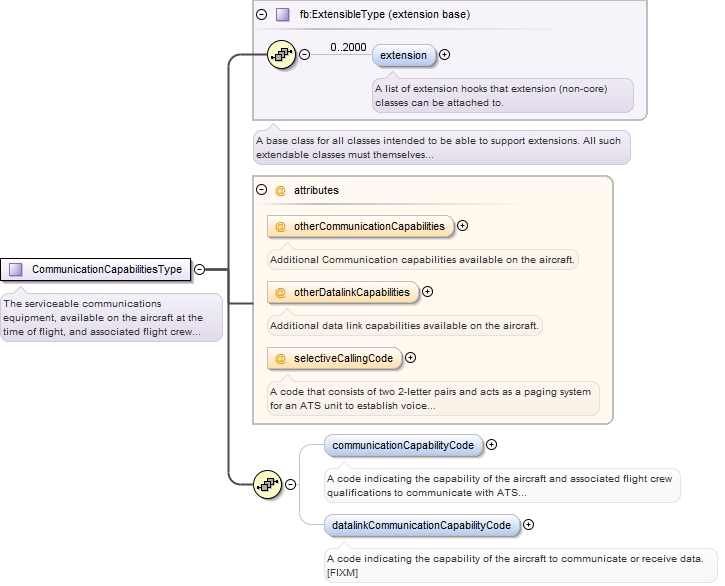
Task: Click the fb:ExtensibleType purple square icon
Action: click(x=283, y=15)
